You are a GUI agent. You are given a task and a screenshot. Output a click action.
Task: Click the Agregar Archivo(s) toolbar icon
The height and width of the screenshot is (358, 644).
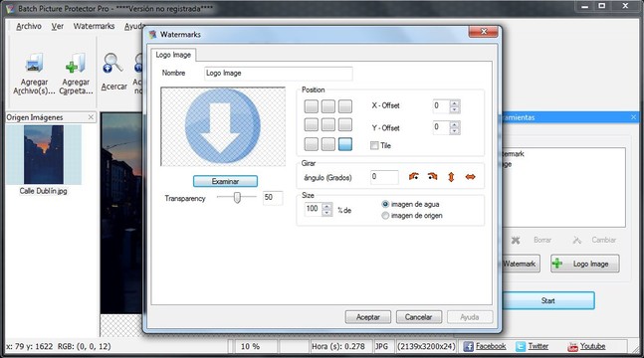pos(34,64)
